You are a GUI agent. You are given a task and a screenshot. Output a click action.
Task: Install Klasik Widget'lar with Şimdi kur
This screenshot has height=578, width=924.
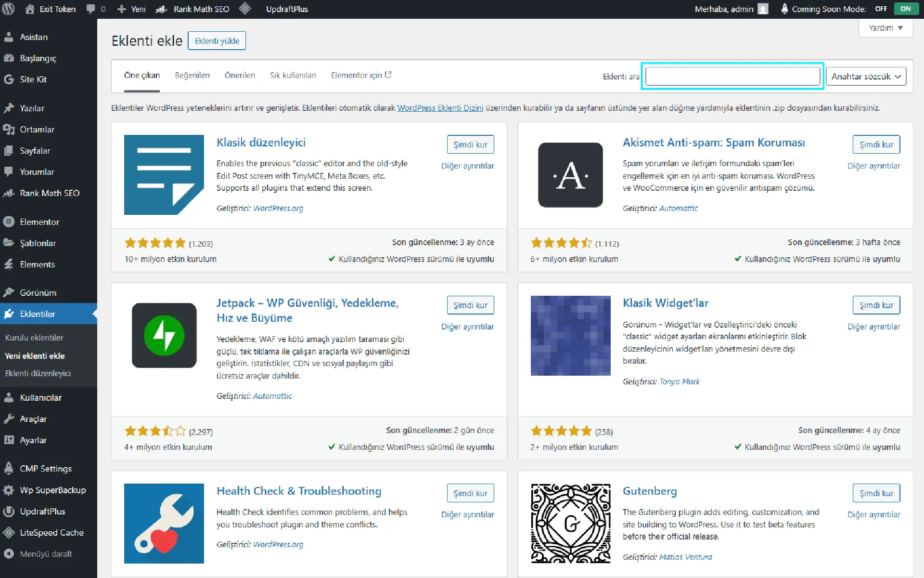[x=876, y=305]
